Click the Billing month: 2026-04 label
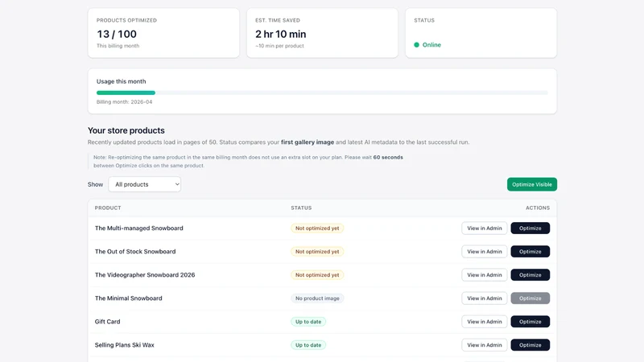This screenshot has width=644, height=362. [x=125, y=102]
